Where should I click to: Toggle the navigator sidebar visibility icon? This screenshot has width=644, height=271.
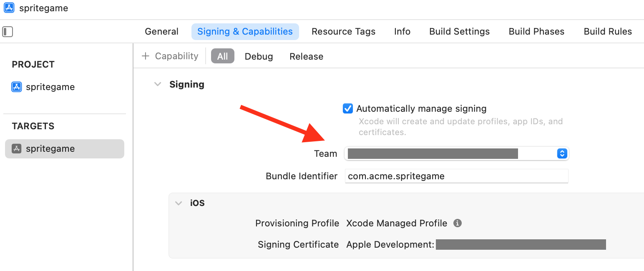(x=8, y=31)
